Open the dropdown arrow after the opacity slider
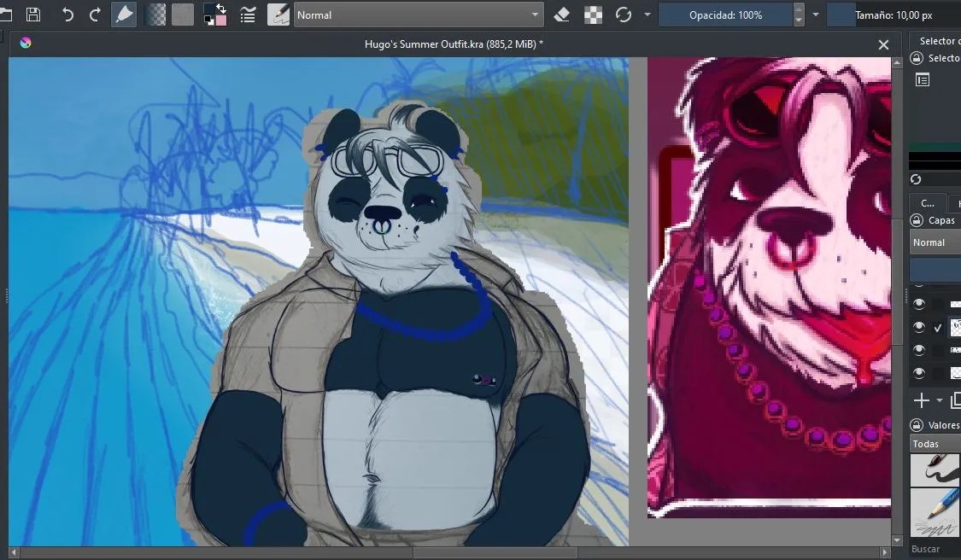 [x=815, y=15]
